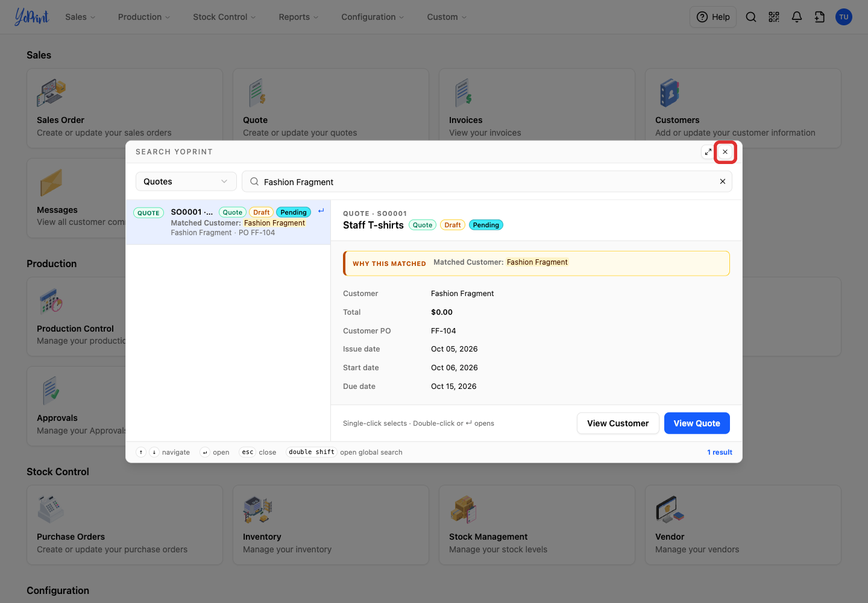
Task: Click into the Fashion Fragment search field
Action: tap(487, 182)
